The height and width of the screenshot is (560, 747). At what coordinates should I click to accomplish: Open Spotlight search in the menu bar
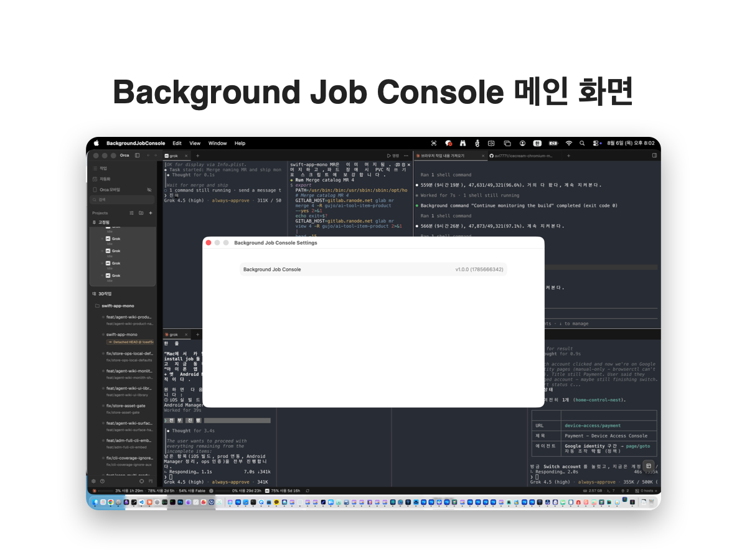pos(582,143)
